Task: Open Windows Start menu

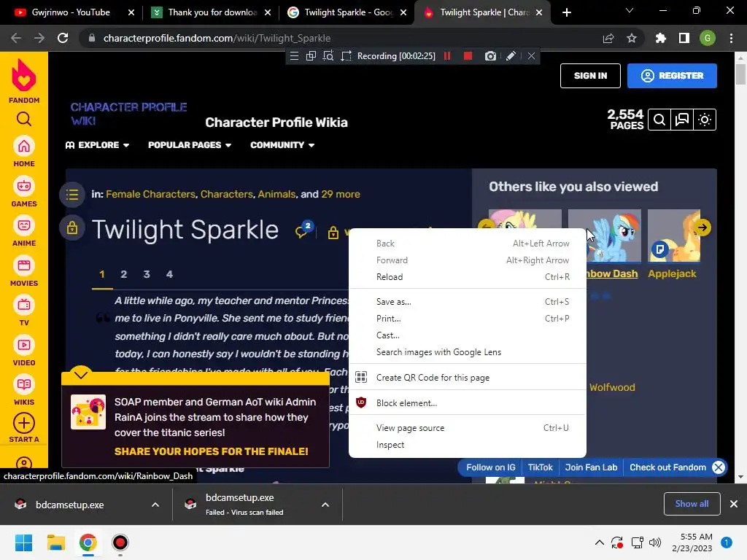Action: pyautogui.click(x=24, y=542)
